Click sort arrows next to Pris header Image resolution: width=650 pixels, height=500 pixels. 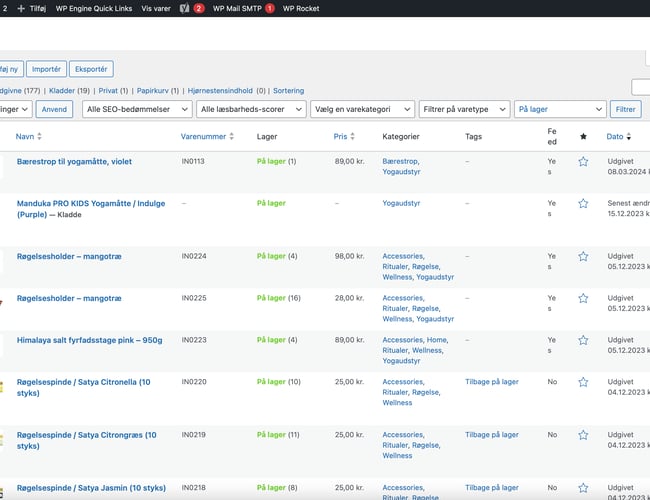354,136
